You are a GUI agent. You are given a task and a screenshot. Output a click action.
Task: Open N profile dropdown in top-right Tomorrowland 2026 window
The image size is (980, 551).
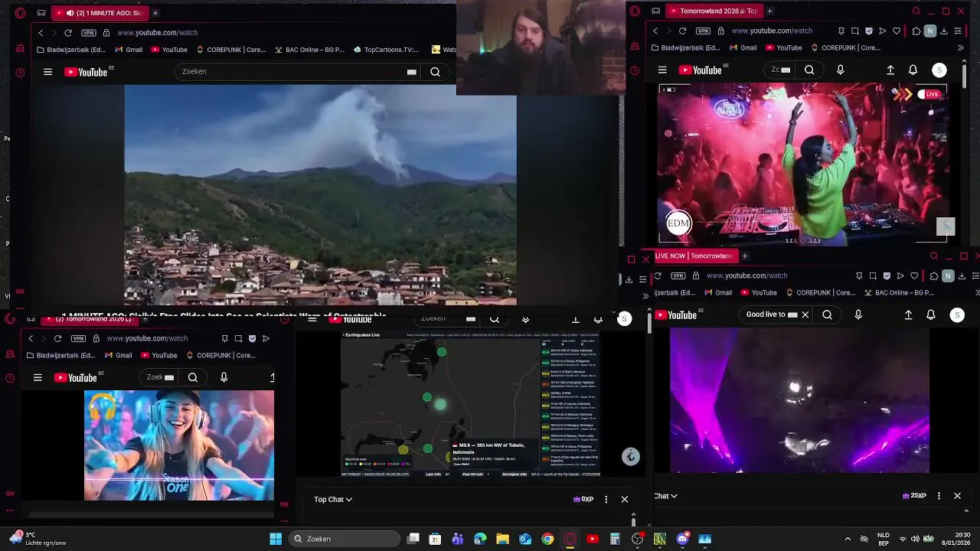pos(929,31)
